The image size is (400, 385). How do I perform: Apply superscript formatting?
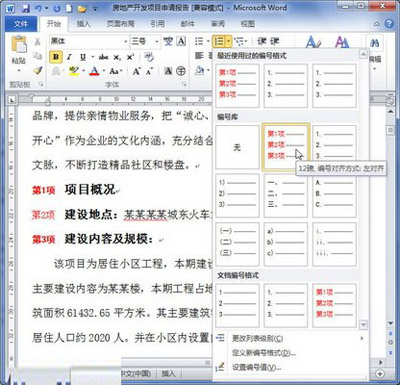(x=130, y=57)
